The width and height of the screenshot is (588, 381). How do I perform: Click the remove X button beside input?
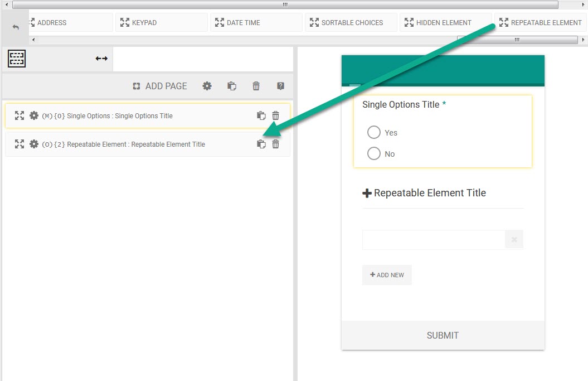[x=514, y=239]
